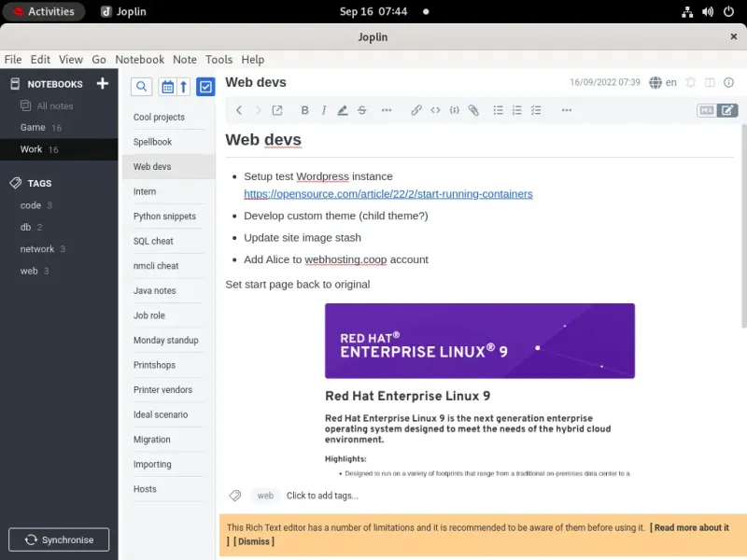Open the sort options calendar icon
The image size is (747, 560).
pyautogui.click(x=169, y=86)
